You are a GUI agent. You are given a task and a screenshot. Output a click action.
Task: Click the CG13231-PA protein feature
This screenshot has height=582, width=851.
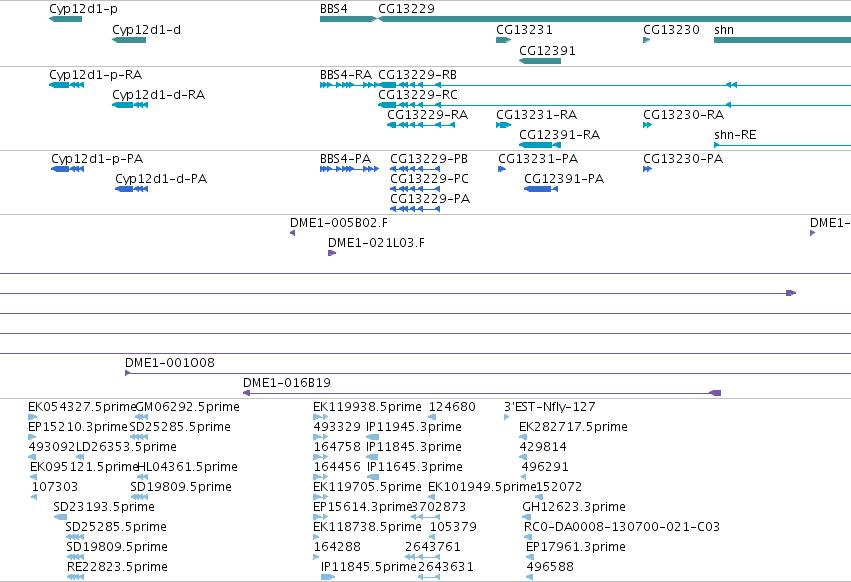(501, 169)
